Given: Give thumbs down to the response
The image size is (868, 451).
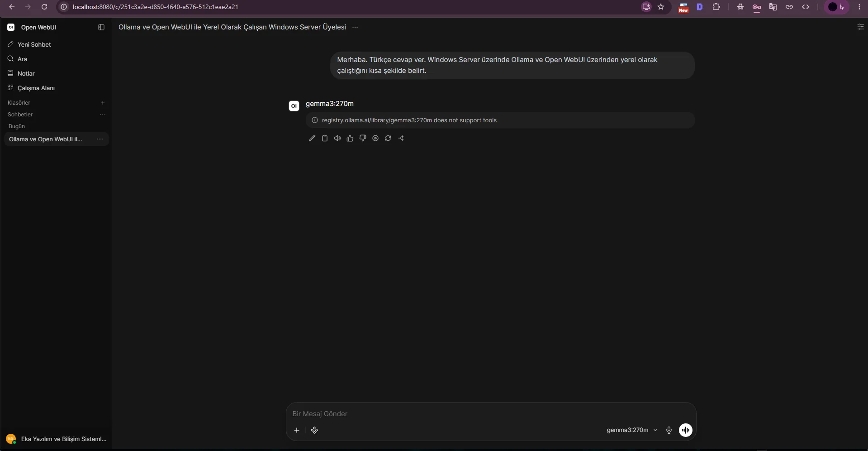Looking at the screenshot, I should (363, 139).
